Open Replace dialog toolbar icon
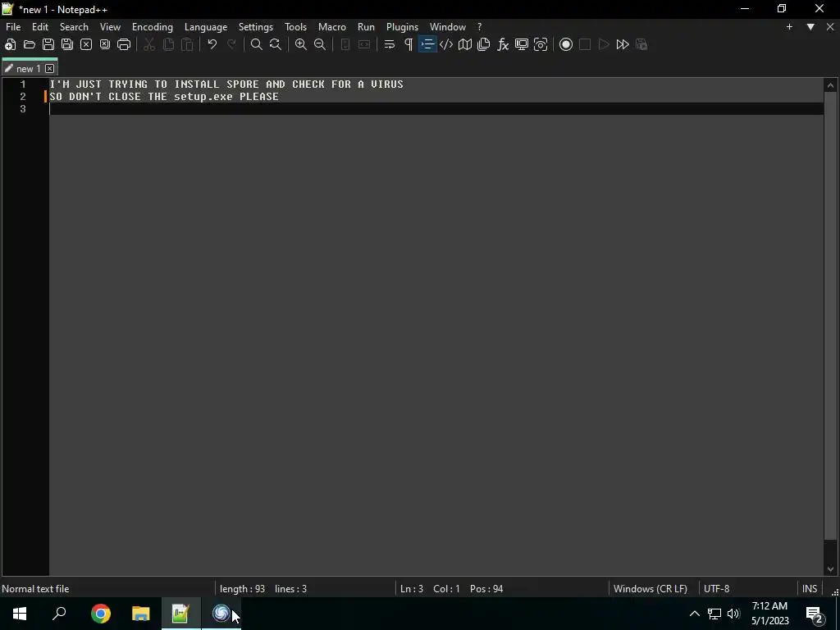Screen dimensions: 840x630 (x=276, y=44)
